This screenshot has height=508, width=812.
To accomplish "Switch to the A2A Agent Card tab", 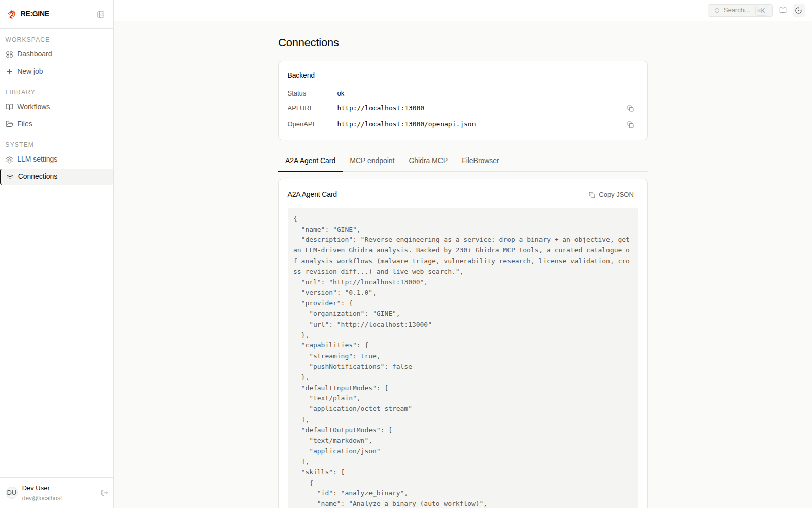I will 310,161.
